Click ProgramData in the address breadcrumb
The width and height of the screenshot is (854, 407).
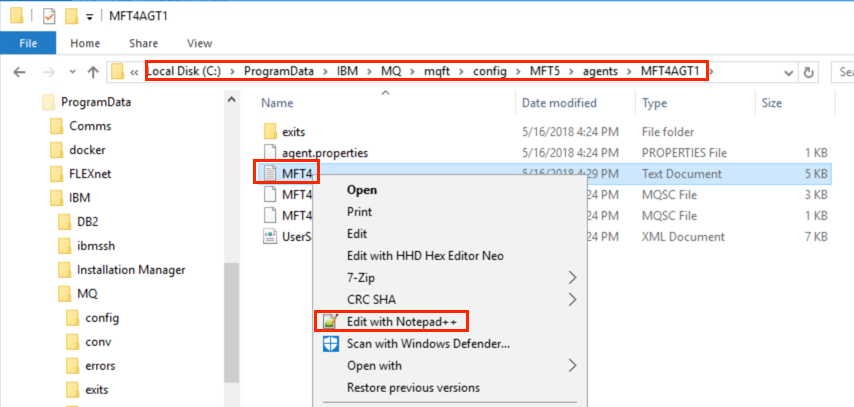278,71
